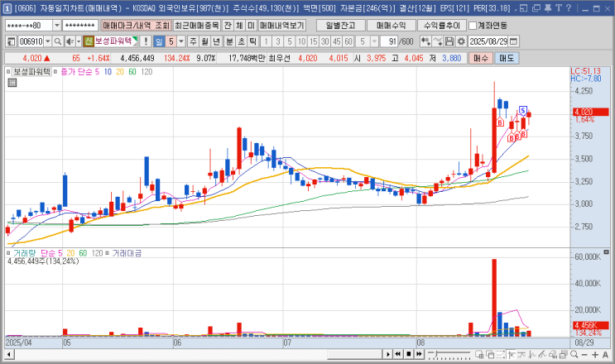The image size is (615, 364).
Task: Click the zoom magnifier icon in bottom toolbar
Action: (574, 354)
